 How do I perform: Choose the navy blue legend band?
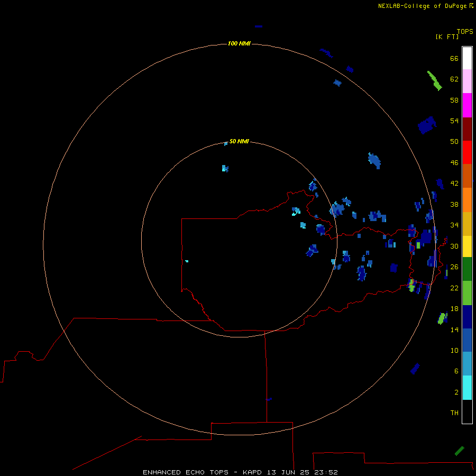tap(467, 317)
